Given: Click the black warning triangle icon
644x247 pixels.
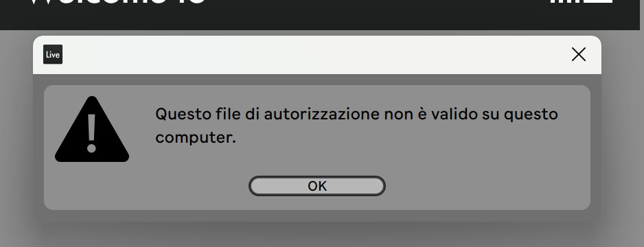Looking at the screenshot, I should pos(92,129).
